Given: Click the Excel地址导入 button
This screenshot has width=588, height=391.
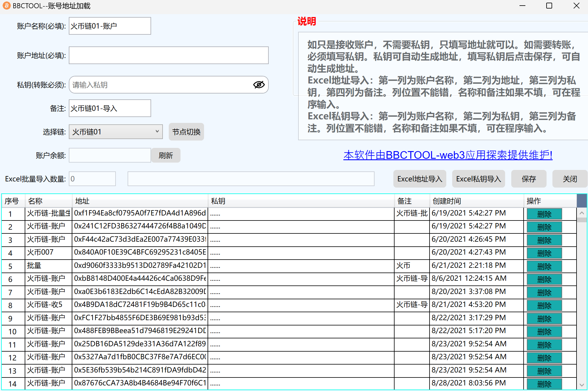Looking at the screenshot, I should [x=420, y=179].
